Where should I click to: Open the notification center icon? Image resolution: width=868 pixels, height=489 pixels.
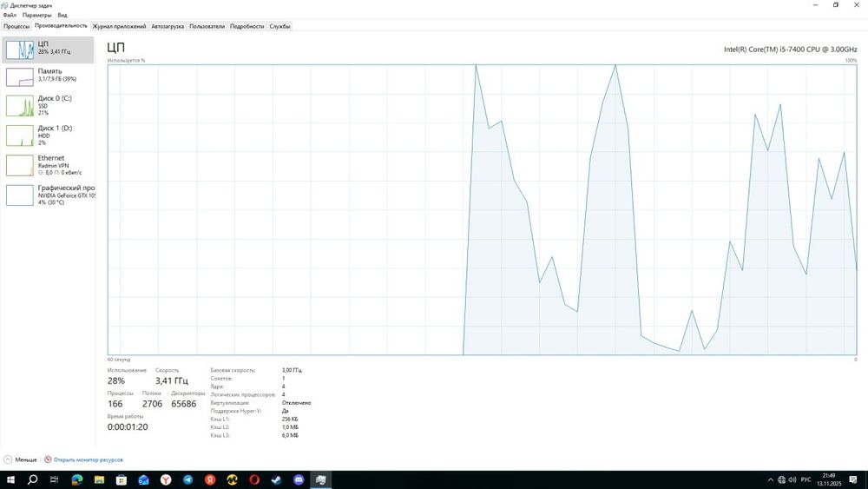853,480
